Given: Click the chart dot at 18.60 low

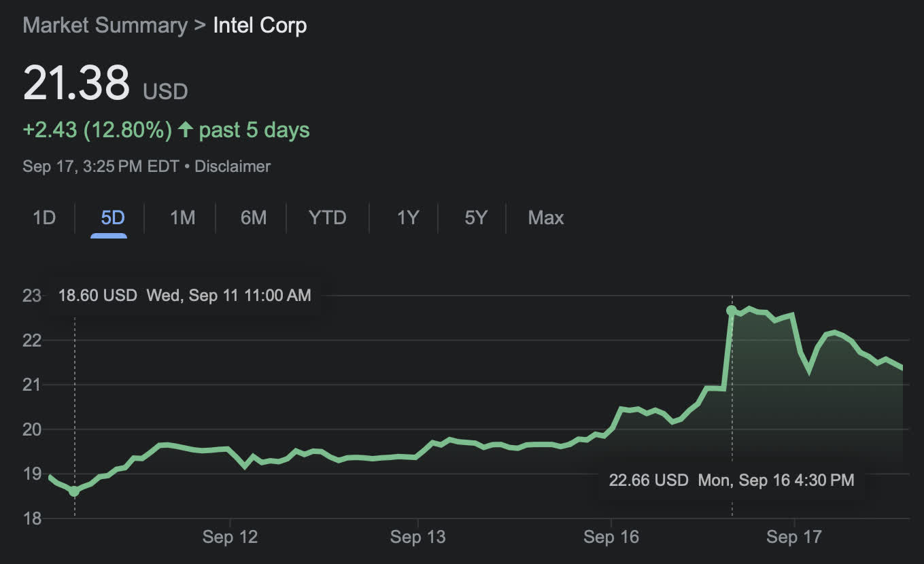Looking at the screenshot, I should tap(74, 491).
